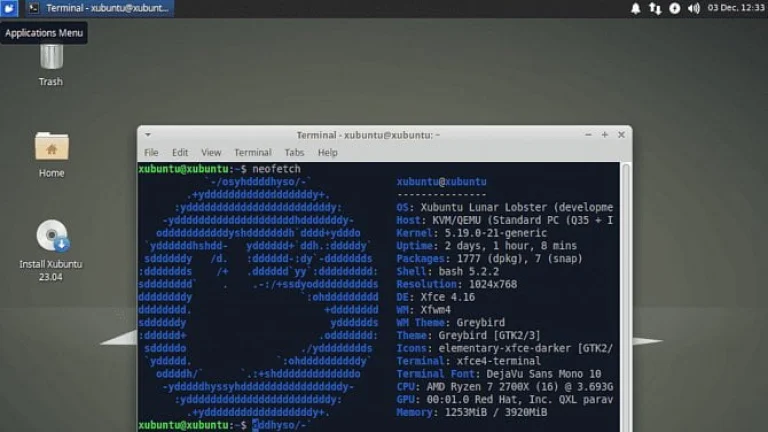This screenshot has width=768, height=432.
Task: Open the Terminal window menu arrow
Action: tap(147, 135)
